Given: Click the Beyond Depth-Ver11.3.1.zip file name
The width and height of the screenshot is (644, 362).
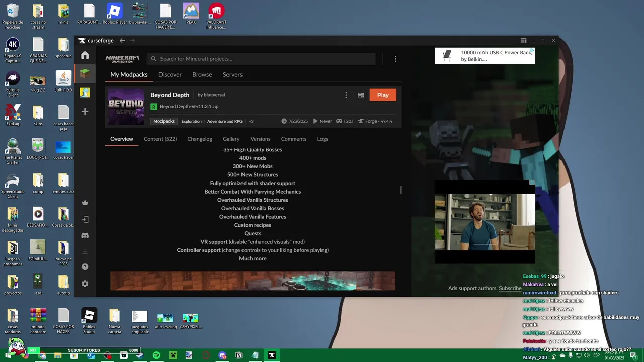Looking at the screenshot, I should 189,107.
